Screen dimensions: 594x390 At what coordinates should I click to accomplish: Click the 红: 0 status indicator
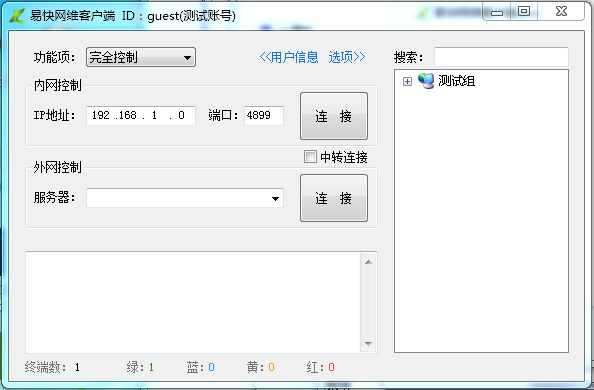(x=320, y=367)
